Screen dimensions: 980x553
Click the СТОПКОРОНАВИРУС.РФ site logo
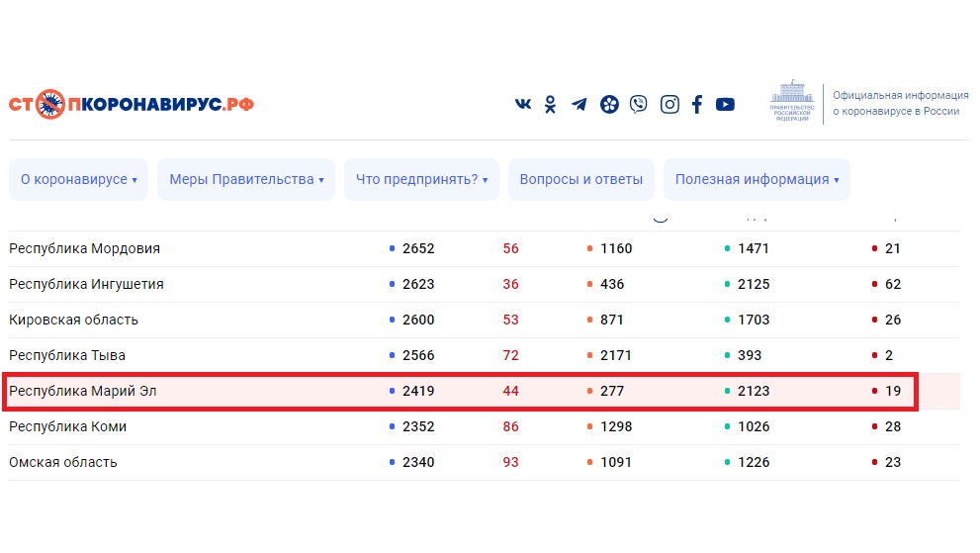[x=132, y=104]
